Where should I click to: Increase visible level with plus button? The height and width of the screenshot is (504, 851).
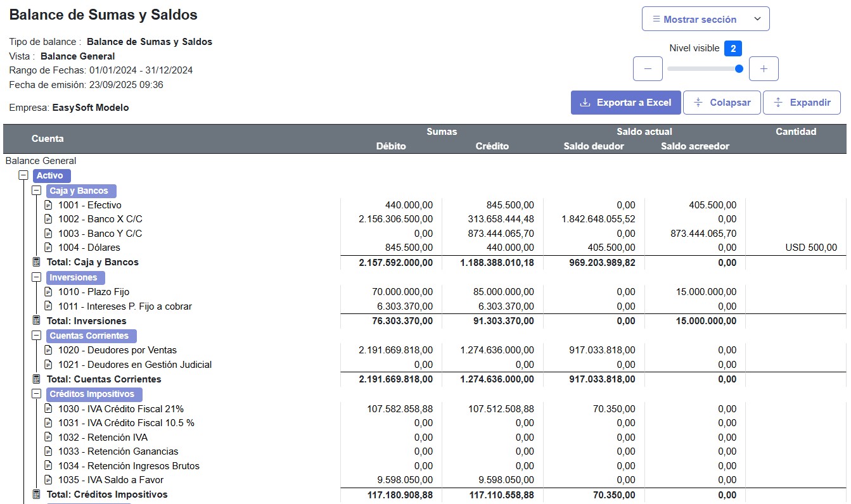(764, 68)
